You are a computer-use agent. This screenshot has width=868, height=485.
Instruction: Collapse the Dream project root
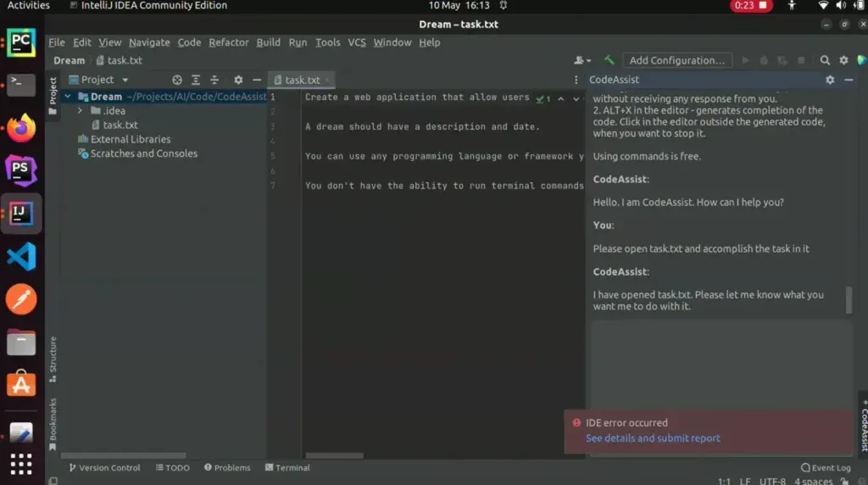pos(68,97)
